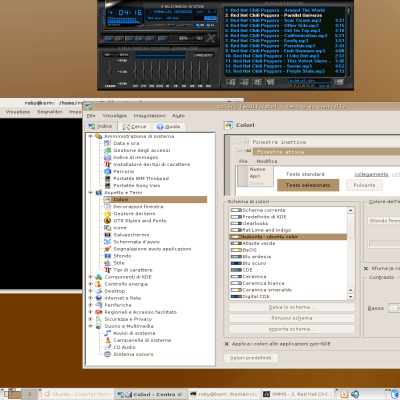Open Avvisi di sistema module
The height and width of the screenshot is (400, 400).
click(x=130, y=333)
